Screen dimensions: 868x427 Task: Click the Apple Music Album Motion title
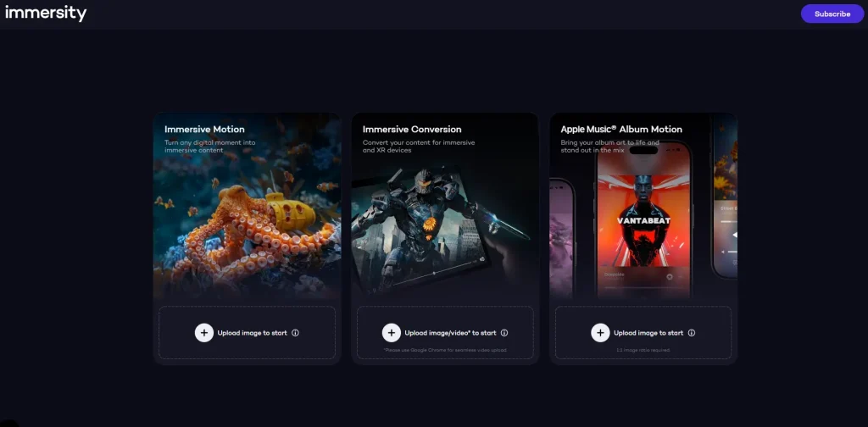621,130
